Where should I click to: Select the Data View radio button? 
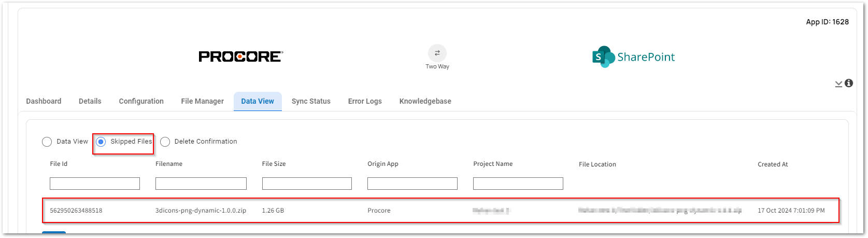47,142
